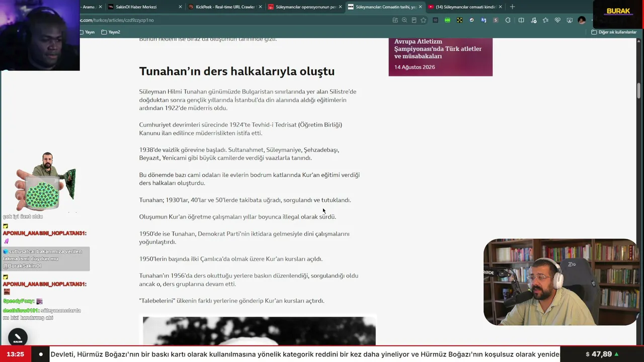Click the page vertical scrollbar thumb
Image resolution: width=644 pixels, height=362 pixels.
click(x=639, y=90)
